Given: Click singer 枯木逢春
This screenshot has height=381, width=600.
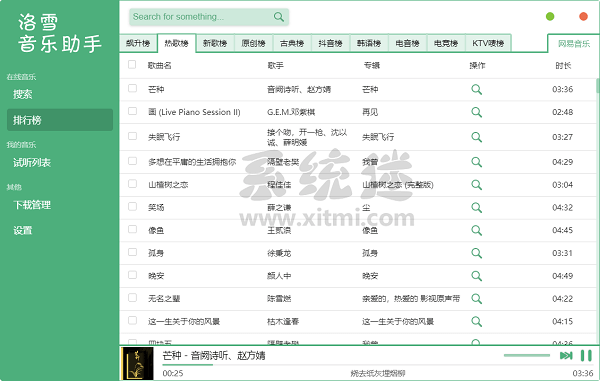Looking at the screenshot, I should [283, 321].
